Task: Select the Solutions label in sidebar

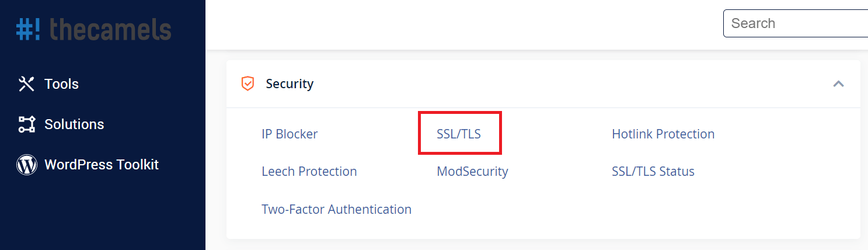Action: click(x=74, y=124)
